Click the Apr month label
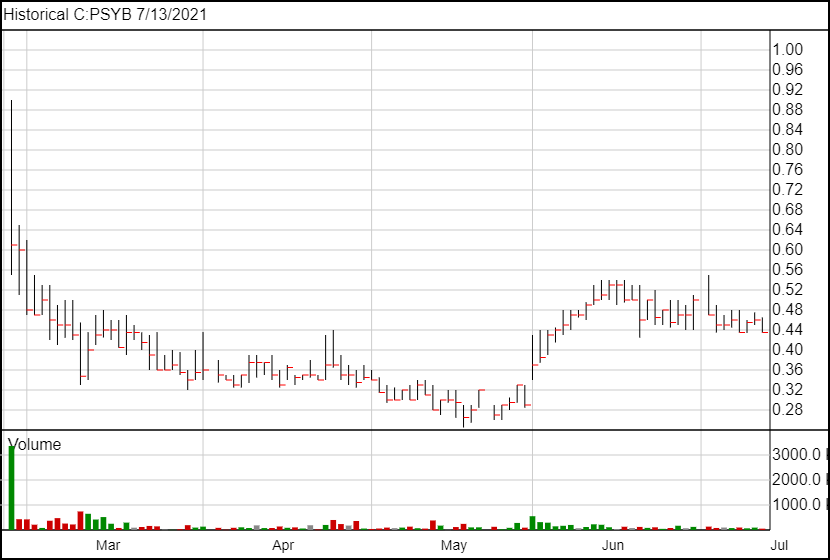830x560 pixels. (283, 545)
